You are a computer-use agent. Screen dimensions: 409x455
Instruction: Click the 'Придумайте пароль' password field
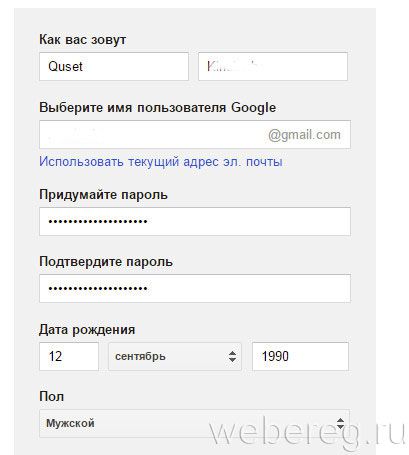click(x=195, y=221)
